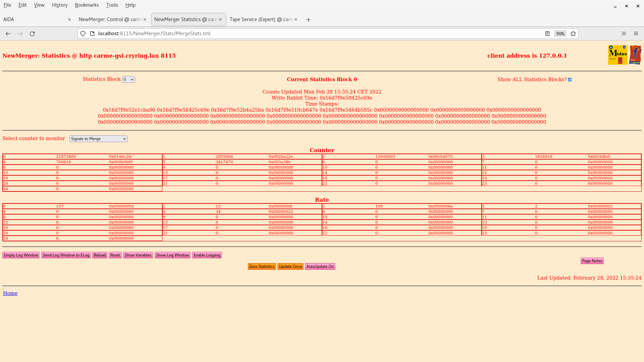Toggle reader view icon in address bar
644x362 pixels.
tap(547, 34)
